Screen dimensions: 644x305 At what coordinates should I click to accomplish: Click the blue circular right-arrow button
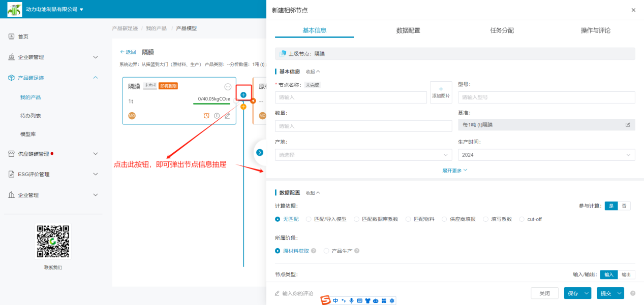(x=260, y=152)
